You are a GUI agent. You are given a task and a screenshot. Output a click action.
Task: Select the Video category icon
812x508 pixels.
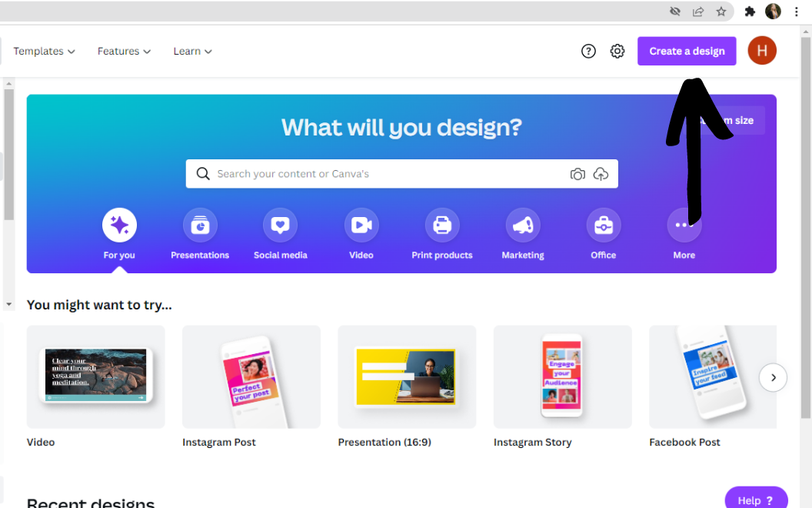[x=361, y=226]
